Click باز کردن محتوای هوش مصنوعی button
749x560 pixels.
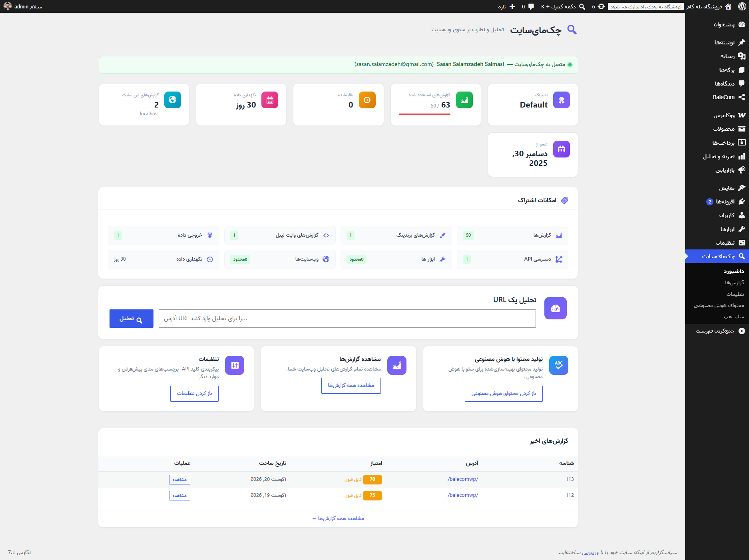(x=504, y=394)
